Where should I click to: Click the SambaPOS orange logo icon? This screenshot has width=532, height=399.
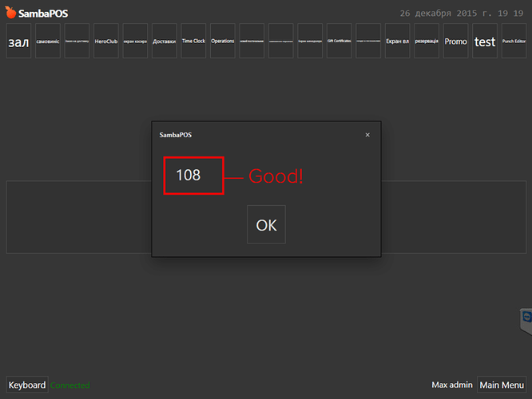pyautogui.click(x=10, y=13)
